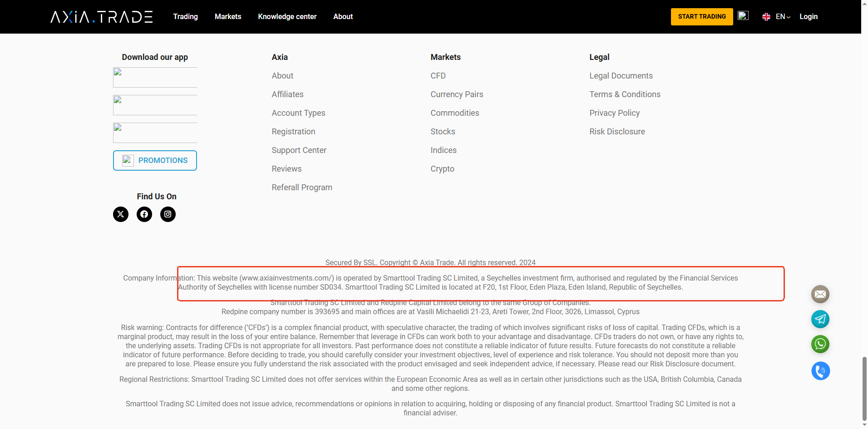The image size is (868, 429).
Task: Open the Risk Disclosure page
Action: (617, 131)
